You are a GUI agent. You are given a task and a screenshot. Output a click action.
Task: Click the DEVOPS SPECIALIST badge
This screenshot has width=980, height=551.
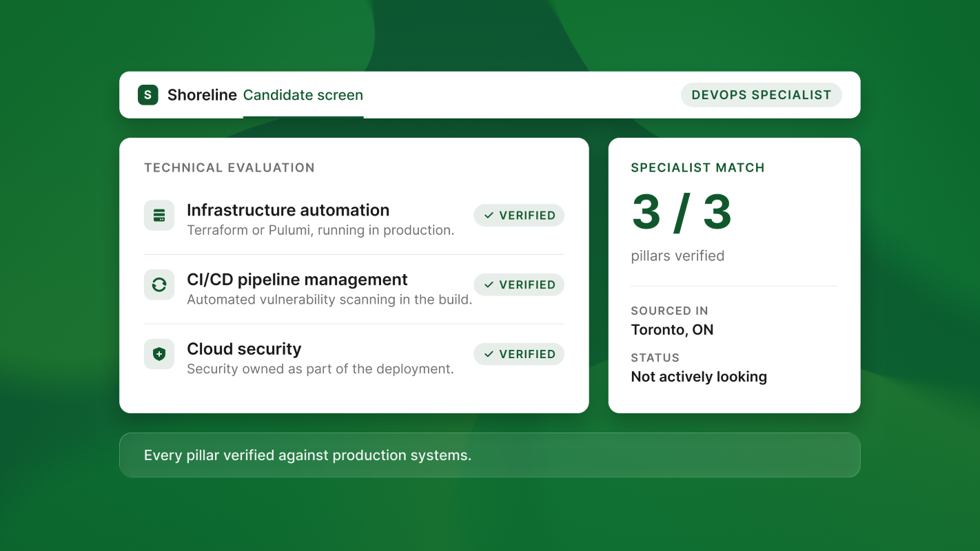tap(762, 95)
